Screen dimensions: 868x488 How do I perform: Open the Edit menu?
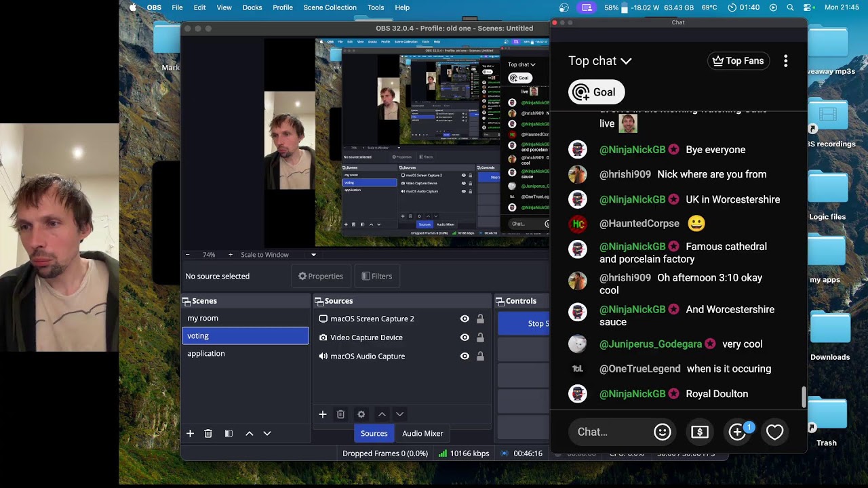pyautogui.click(x=199, y=7)
